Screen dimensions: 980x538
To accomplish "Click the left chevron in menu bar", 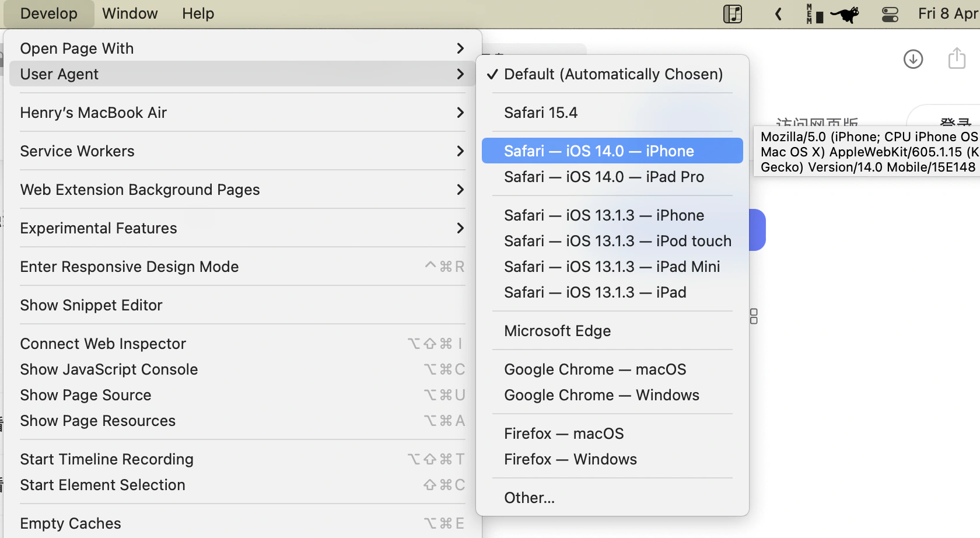I will (x=778, y=14).
